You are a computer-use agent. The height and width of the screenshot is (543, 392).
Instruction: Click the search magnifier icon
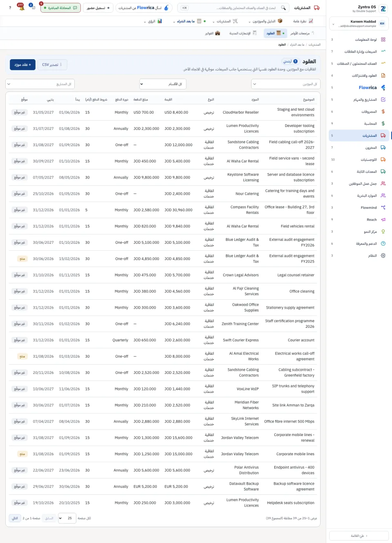coord(283,8)
